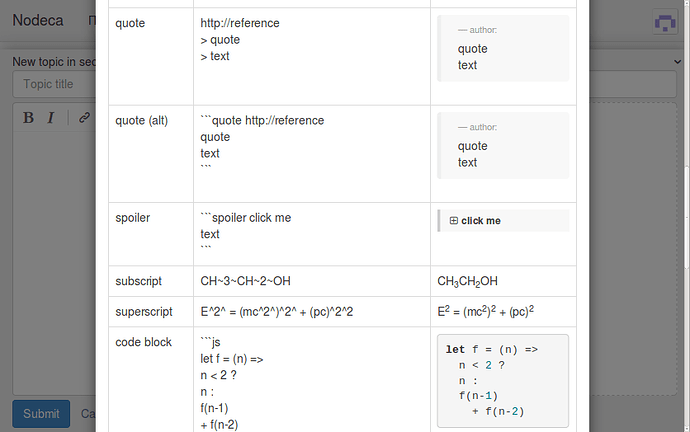This screenshot has width=690, height=432.
Task: Toggle bold formatting in the editor toolbar
Action: [28, 117]
